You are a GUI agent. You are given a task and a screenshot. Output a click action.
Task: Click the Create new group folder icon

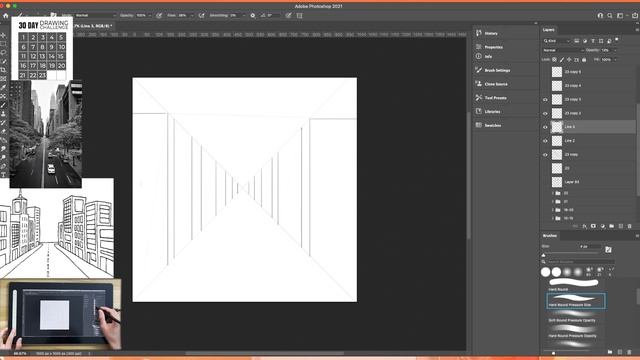click(x=611, y=226)
